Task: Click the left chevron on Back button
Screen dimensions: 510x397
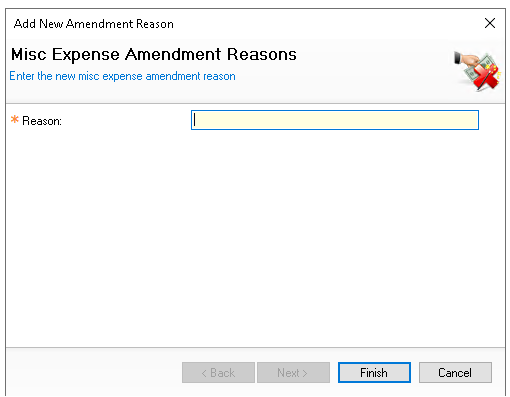Action: pos(204,373)
